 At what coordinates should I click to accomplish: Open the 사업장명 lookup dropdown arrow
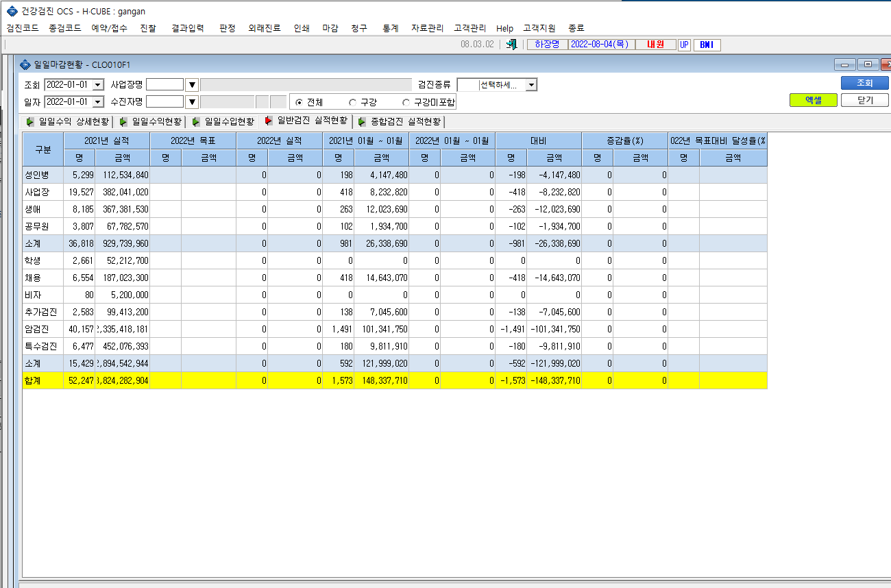pos(192,85)
